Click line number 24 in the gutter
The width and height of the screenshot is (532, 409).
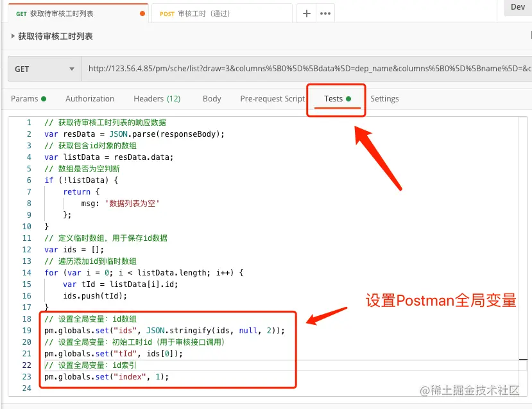27,388
